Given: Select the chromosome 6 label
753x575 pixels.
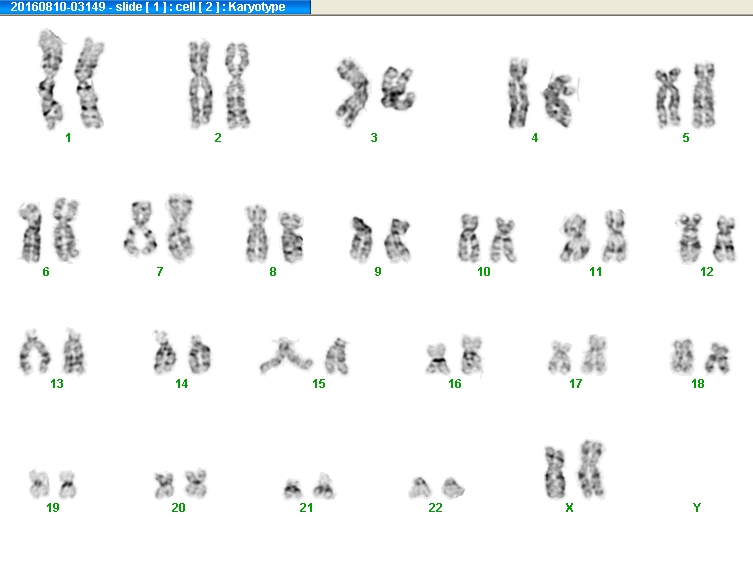Looking at the screenshot, I should coord(46,272).
